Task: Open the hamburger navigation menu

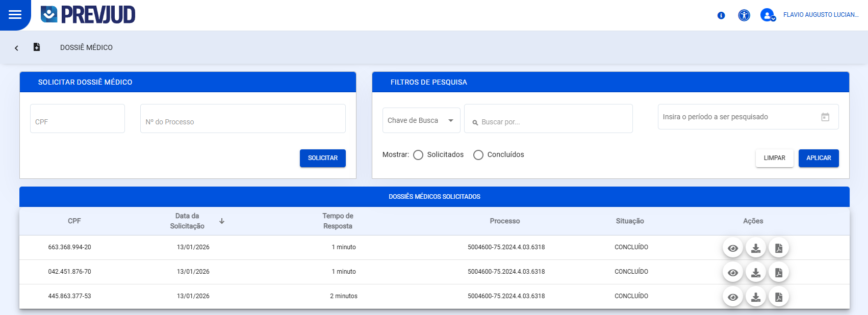Action: point(15,15)
